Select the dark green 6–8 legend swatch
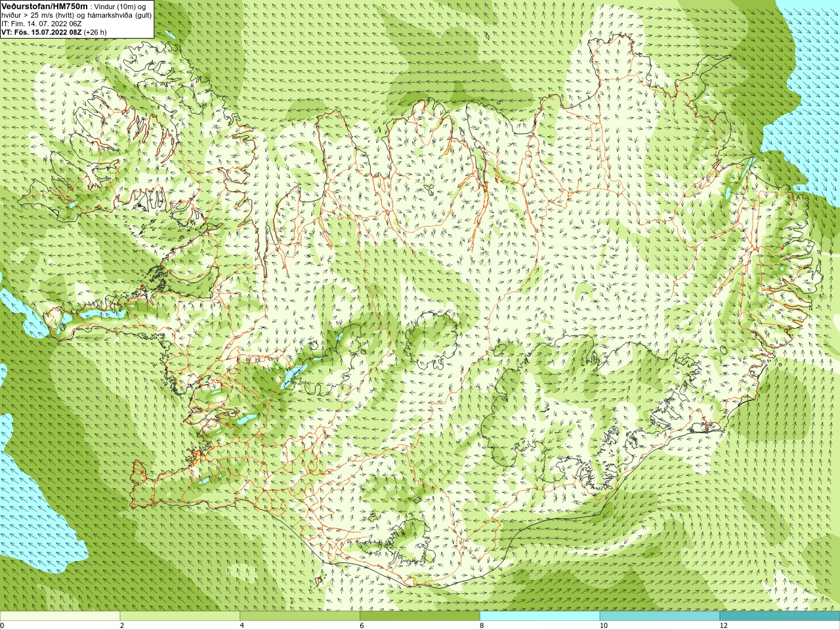 click(420, 616)
